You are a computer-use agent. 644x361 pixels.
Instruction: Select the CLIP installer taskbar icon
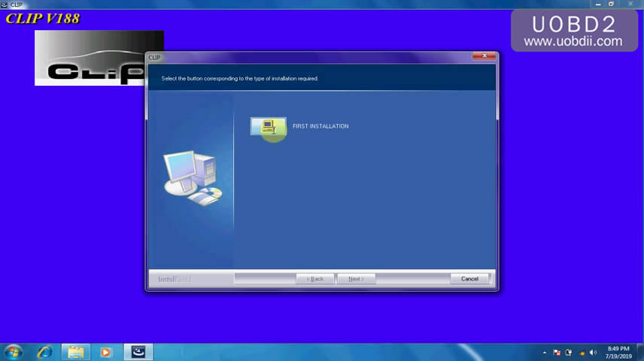(x=138, y=352)
